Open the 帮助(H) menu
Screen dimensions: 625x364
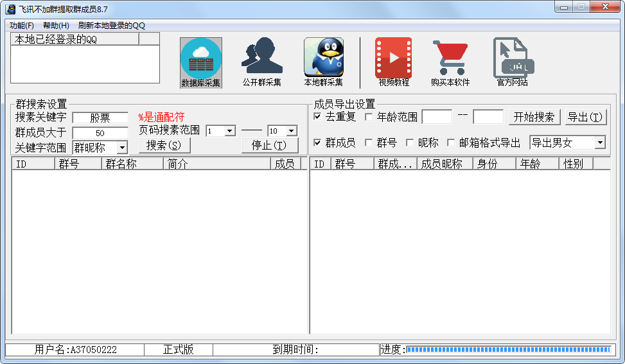pos(56,26)
